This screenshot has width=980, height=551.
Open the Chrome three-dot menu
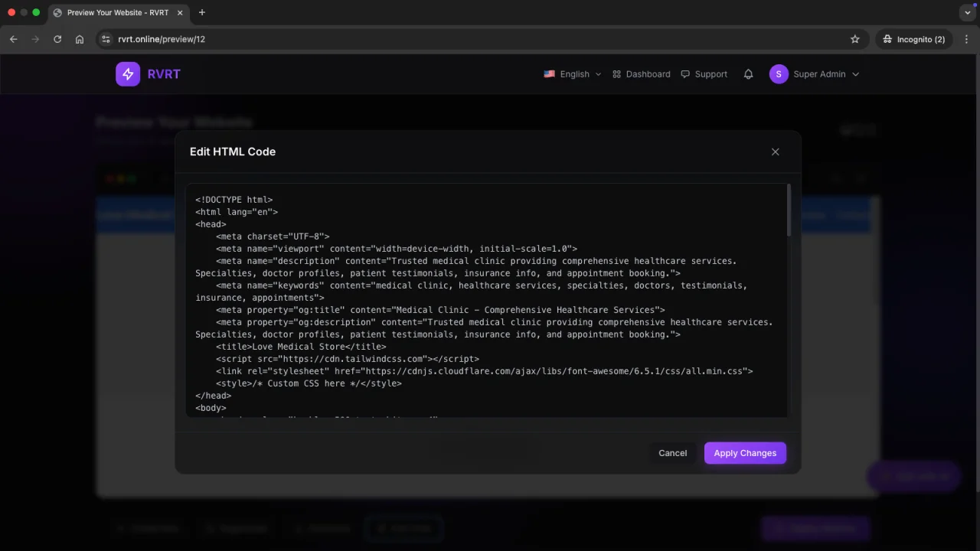[966, 39]
